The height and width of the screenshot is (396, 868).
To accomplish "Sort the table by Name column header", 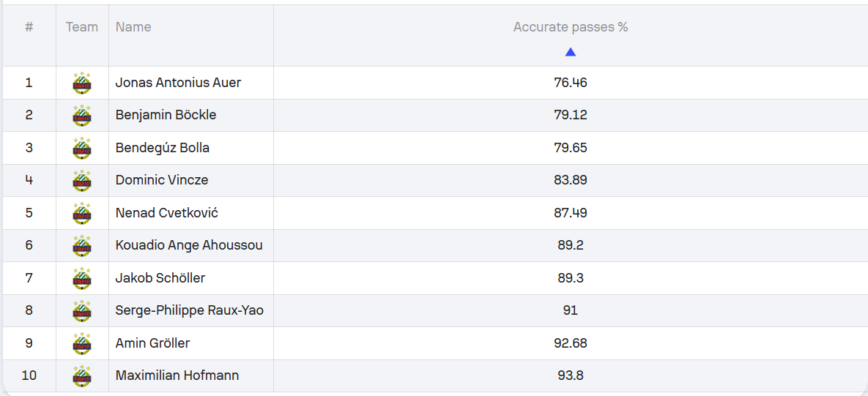I will [x=133, y=26].
